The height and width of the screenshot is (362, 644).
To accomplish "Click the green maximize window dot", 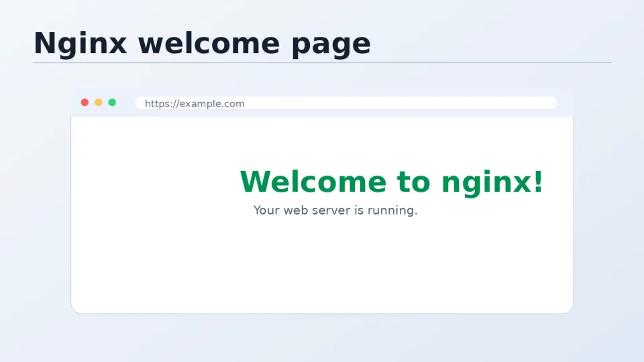I will click(112, 103).
